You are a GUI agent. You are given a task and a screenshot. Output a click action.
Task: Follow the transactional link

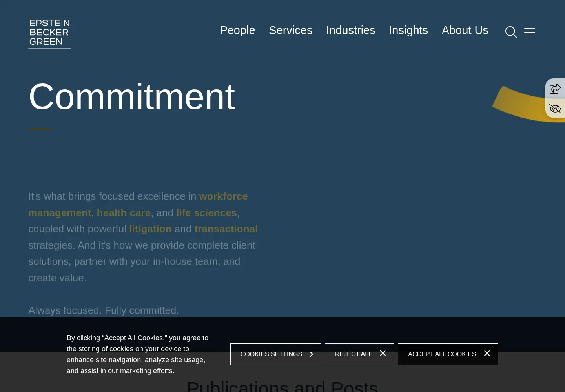click(x=226, y=229)
